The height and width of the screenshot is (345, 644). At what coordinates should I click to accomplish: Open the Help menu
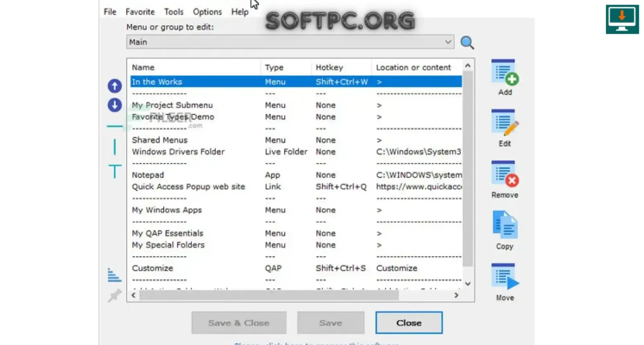tap(239, 12)
